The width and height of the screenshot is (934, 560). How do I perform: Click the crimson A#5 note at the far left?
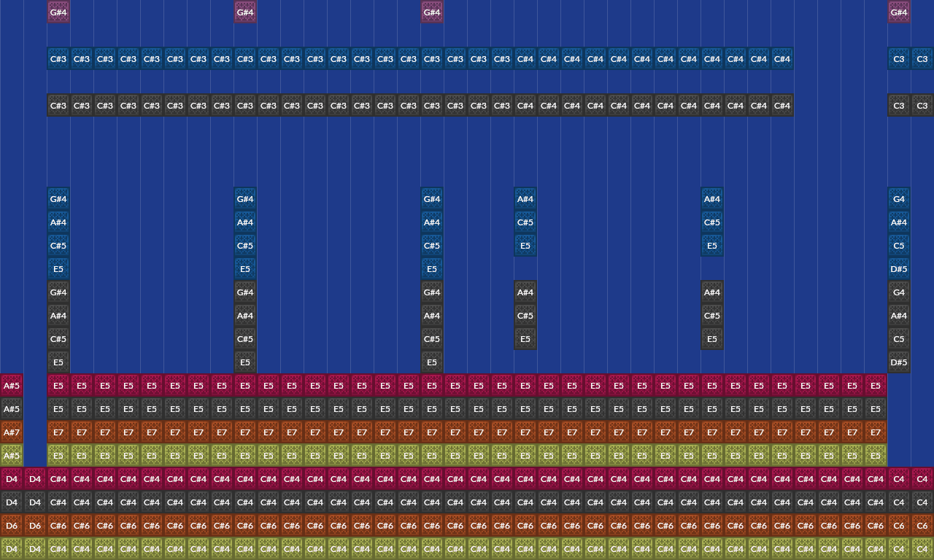tap(12, 385)
